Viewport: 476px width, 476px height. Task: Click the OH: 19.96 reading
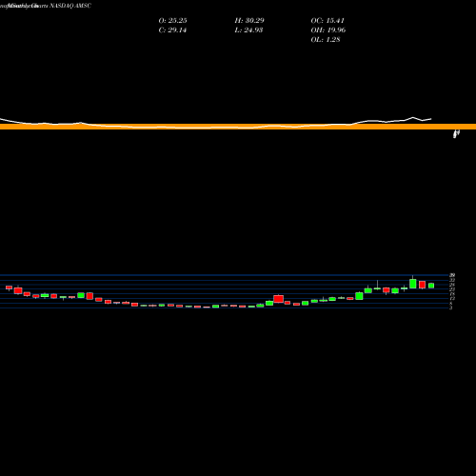pos(328,30)
